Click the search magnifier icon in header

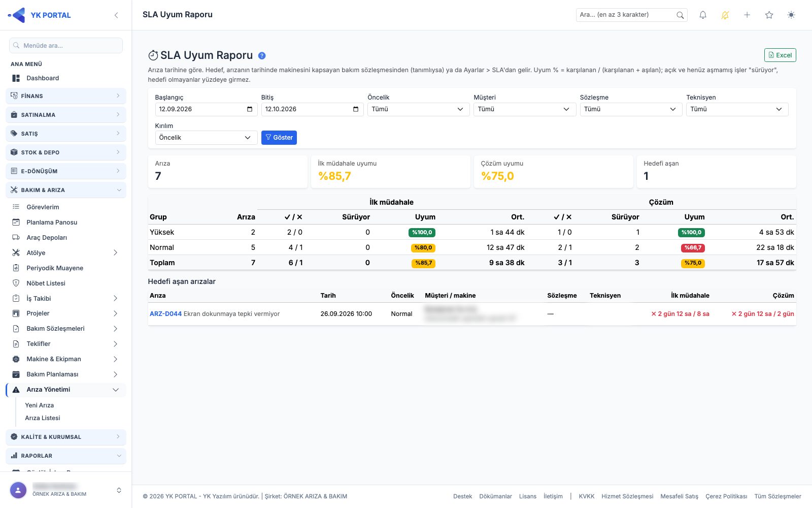tap(680, 15)
